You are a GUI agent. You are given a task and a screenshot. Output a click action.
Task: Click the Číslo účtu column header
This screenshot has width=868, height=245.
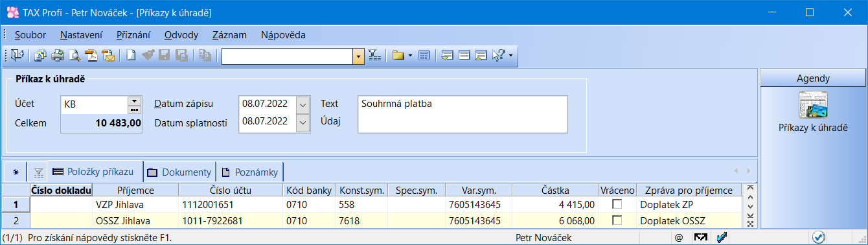coord(231,190)
